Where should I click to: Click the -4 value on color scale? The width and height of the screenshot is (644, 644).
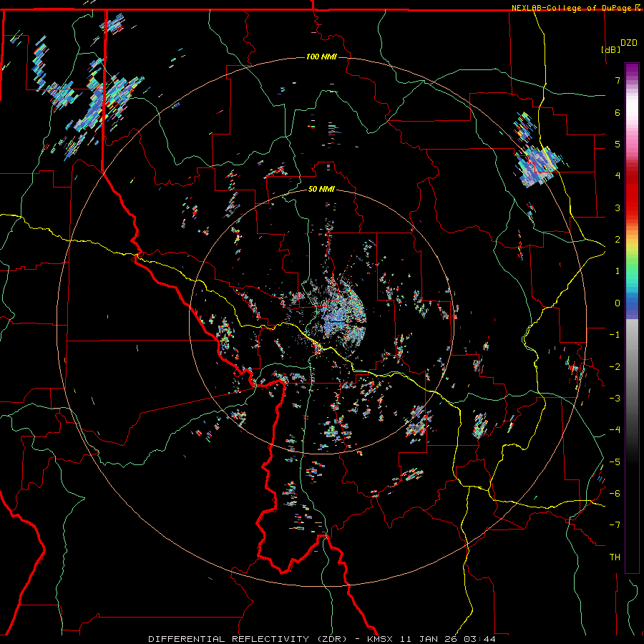click(615, 430)
